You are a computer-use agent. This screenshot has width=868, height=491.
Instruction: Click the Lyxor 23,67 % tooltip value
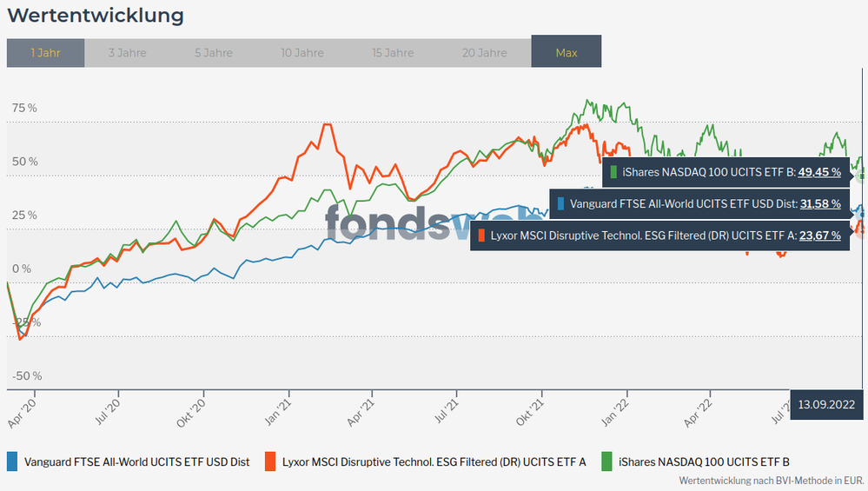click(x=819, y=235)
